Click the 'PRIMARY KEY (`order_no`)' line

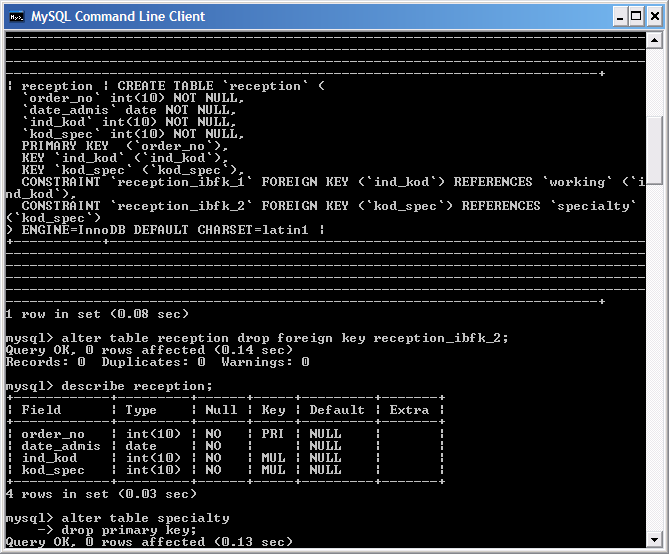point(125,146)
